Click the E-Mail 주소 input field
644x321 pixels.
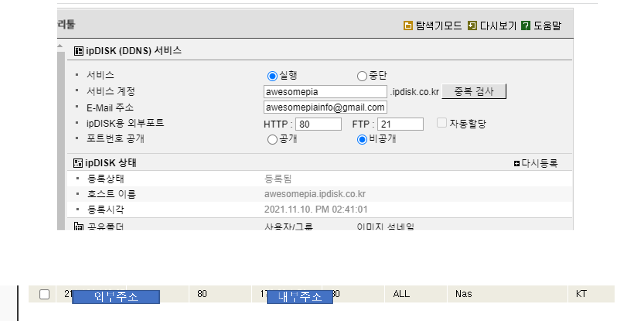pyautogui.click(x=325, y=107)
